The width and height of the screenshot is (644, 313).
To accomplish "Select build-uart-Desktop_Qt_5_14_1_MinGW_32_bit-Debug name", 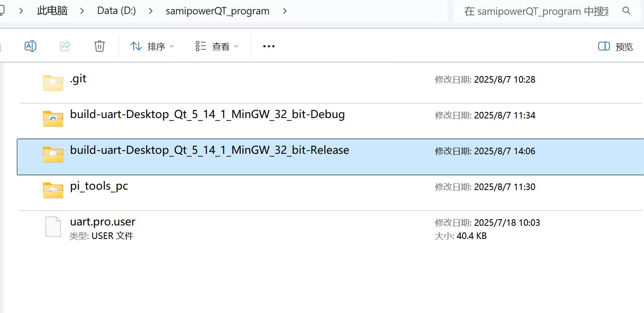I will [x=207, y=114].
